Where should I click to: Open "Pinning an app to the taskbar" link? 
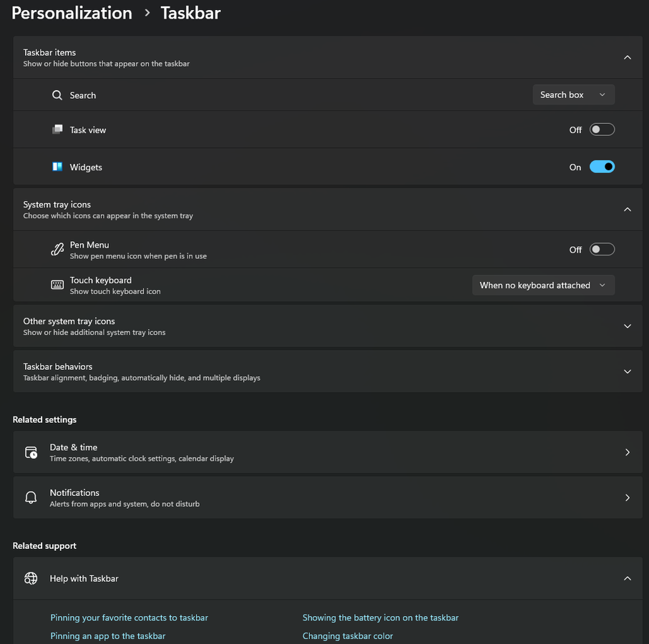pyautogui.click(x=107, y=635)
